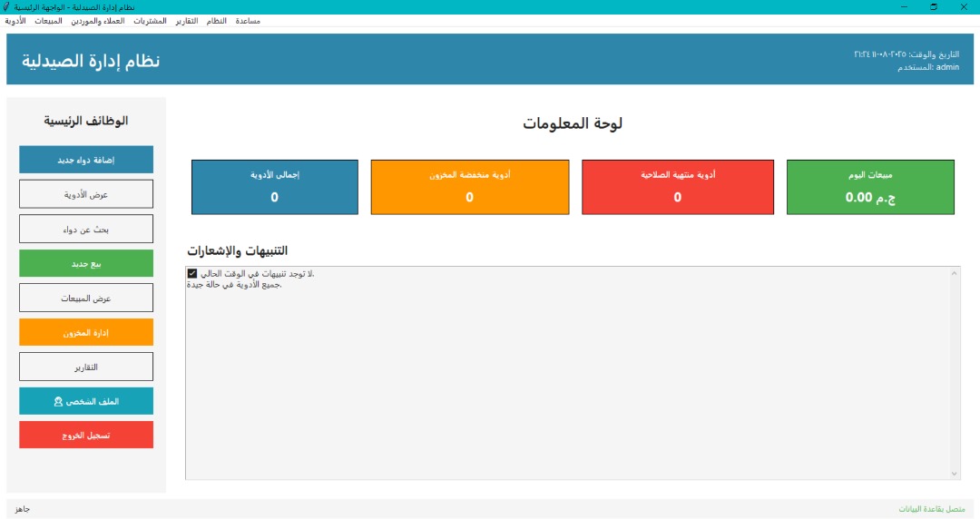Open إدارة المخزون inventory management
The height and width of the screenshot is (519, 980).
click(x=86, y=332)
